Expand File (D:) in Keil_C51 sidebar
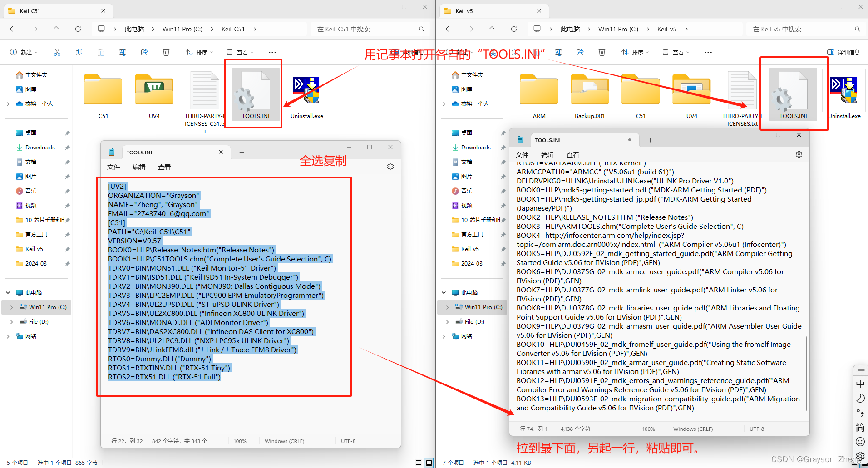The width and height of the screenshot is (868, 468). (11, 322)
